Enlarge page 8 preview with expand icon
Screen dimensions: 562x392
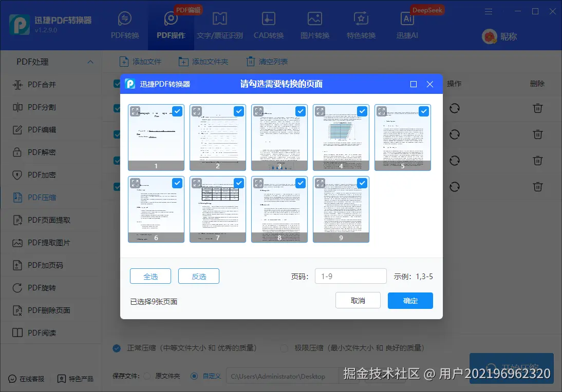258,183
